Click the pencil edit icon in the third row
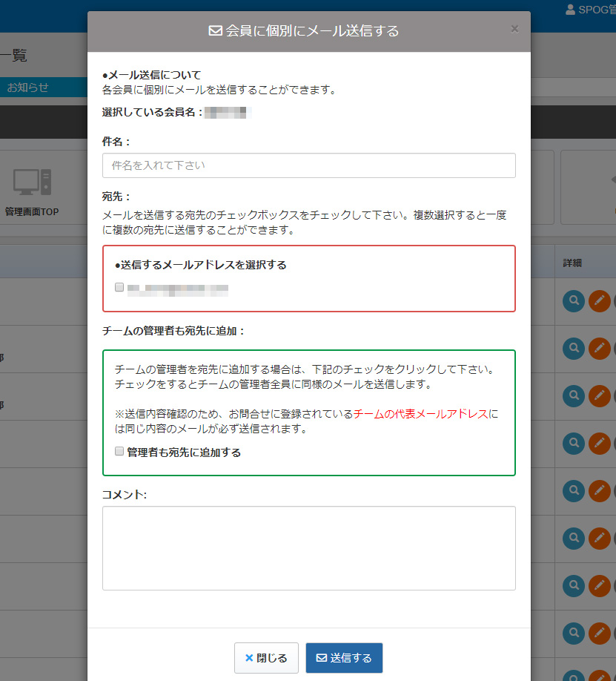The image size is (616, 681). pos(599,395)
